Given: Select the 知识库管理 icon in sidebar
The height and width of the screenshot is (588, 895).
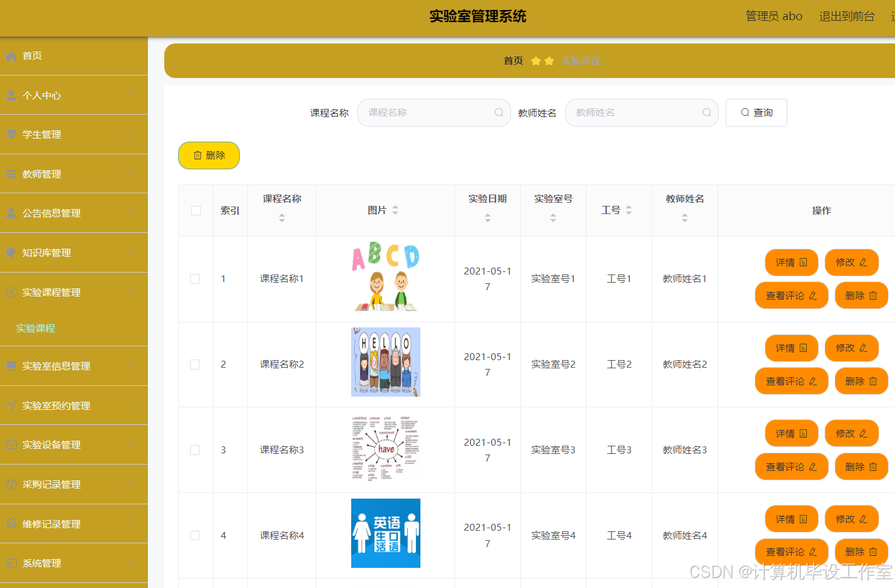Looking at the screenshot, I should coord(11,252).
